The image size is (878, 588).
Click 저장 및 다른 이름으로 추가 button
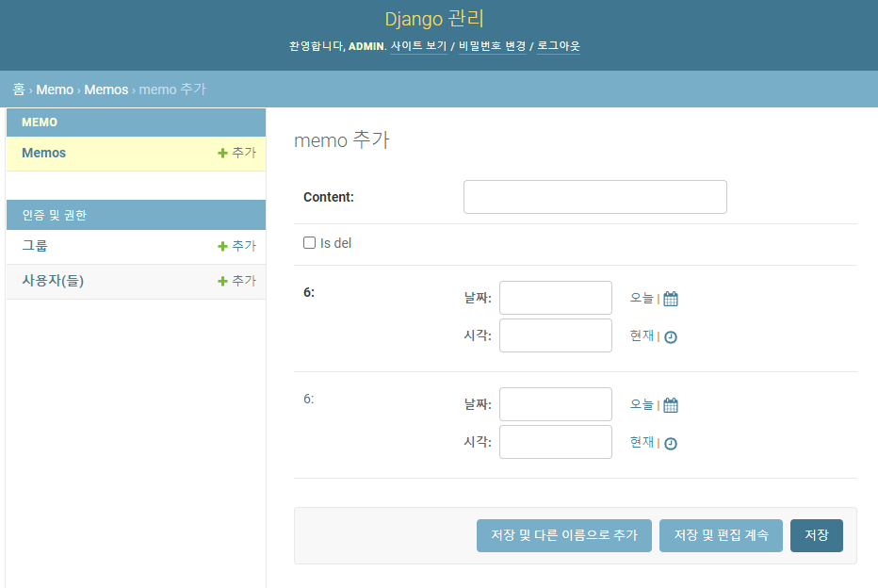564,535
